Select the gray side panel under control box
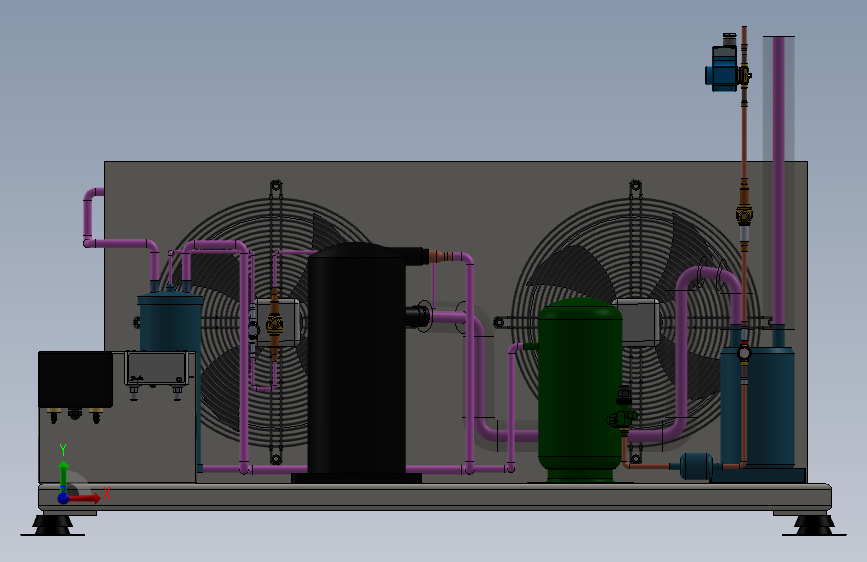This screenshot has height=562, width=867. coord(117,445)
